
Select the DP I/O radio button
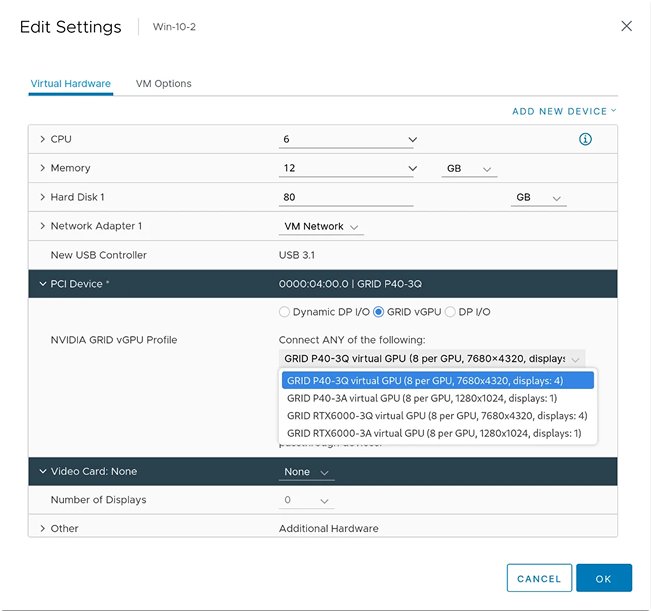pos(450,312)
